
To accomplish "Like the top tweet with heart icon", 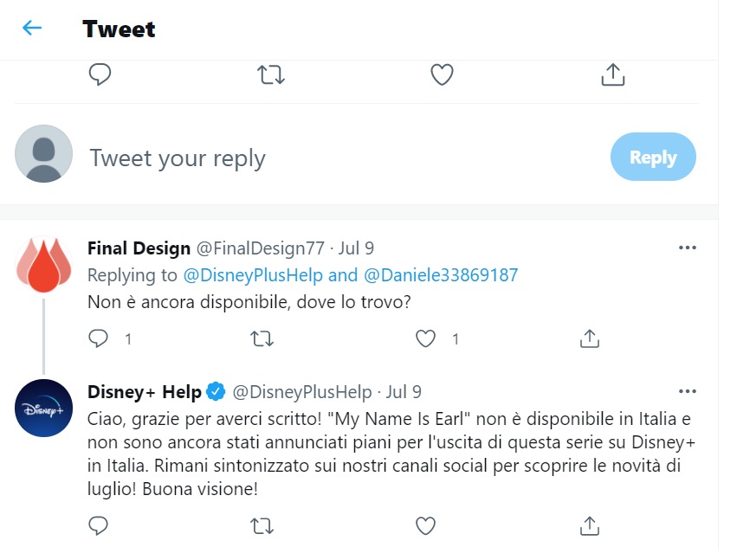I will pos(442,74).
